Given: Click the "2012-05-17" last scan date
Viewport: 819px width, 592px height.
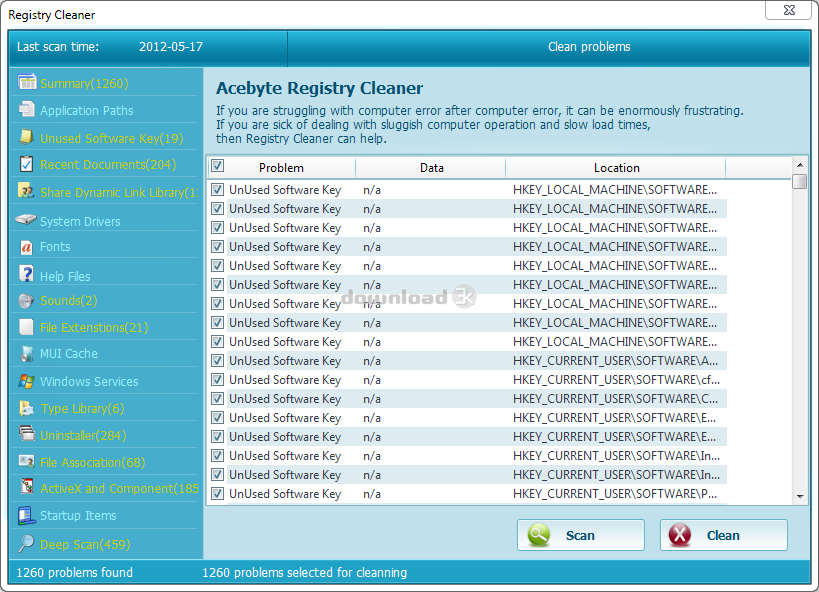Looking at the screenshot, I should [x=171, y=47].
